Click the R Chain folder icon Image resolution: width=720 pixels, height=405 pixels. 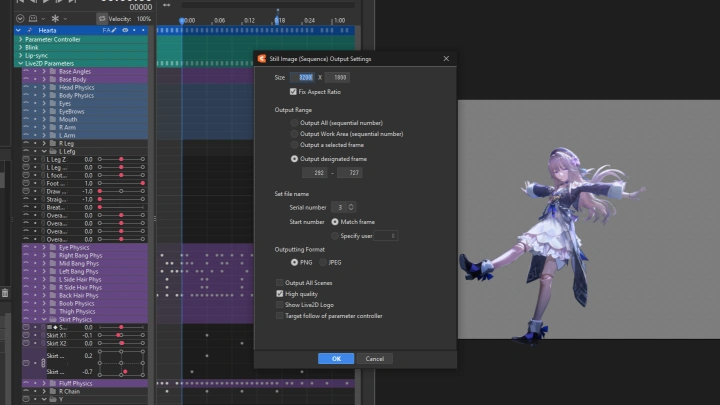pos(53,392)
